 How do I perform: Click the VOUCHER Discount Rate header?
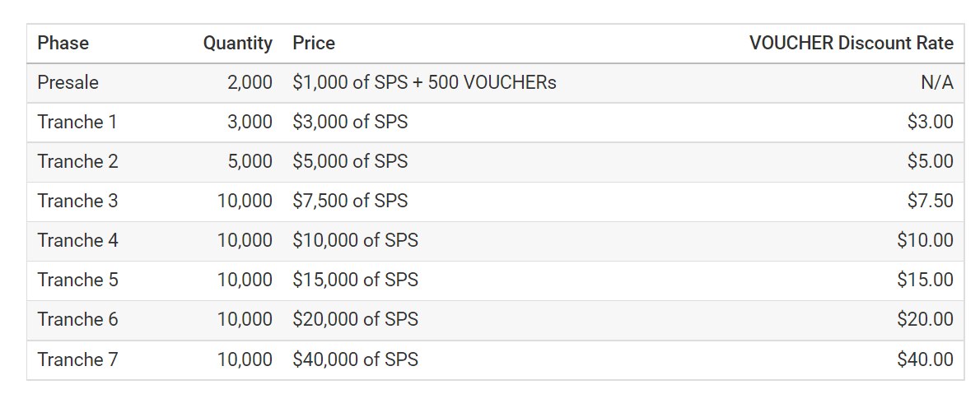852,43
